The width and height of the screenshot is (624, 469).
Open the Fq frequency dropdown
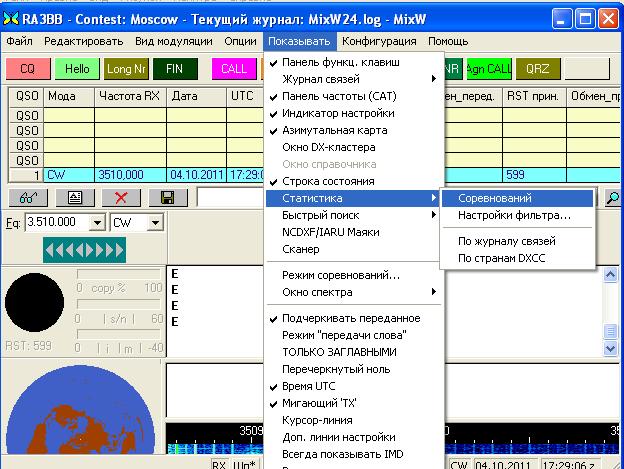tap(97, 222)
